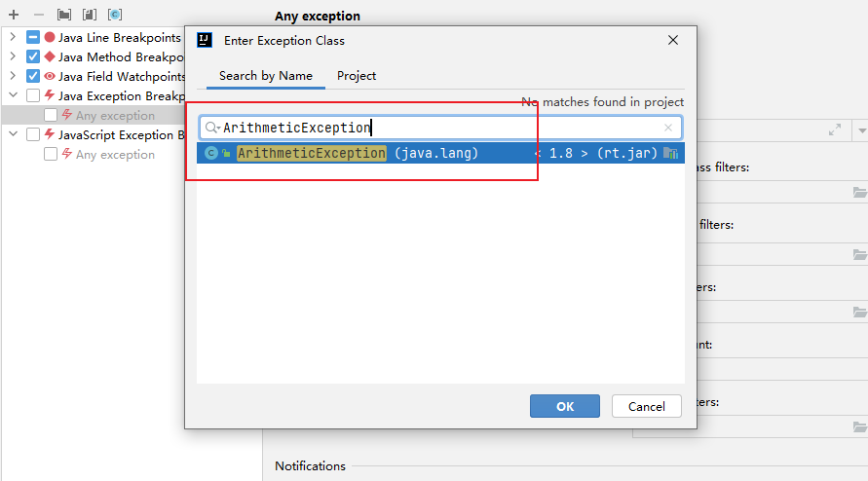This screenshot has height=481, width=868.
Task: Click the expand panel arrows icon
Action: 835,129
